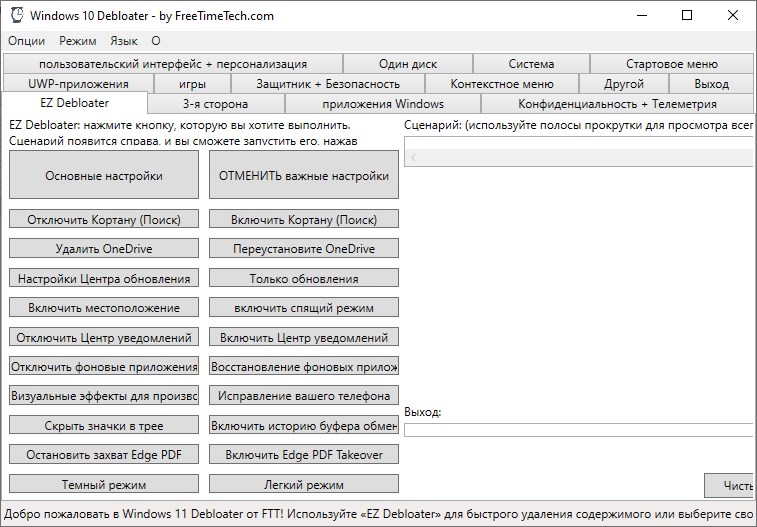Click Отключить Центр уведомлений button
This screenshot has width=757, height=527.
click(x=104, y=336)
